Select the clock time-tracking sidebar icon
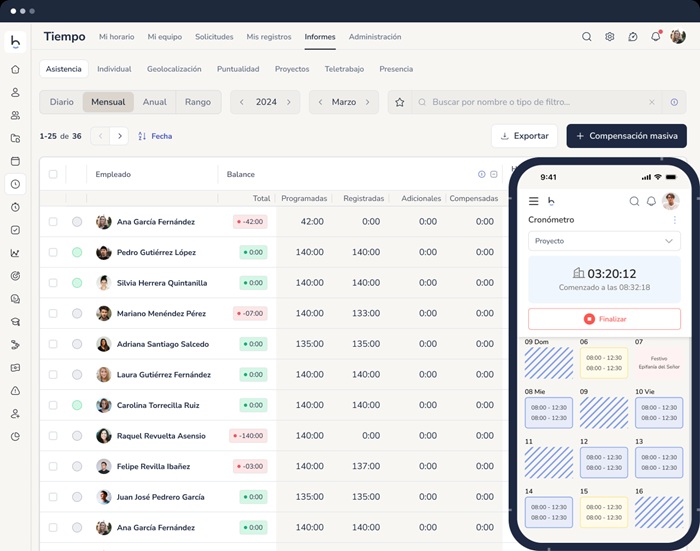 click(x=15, y=184)
